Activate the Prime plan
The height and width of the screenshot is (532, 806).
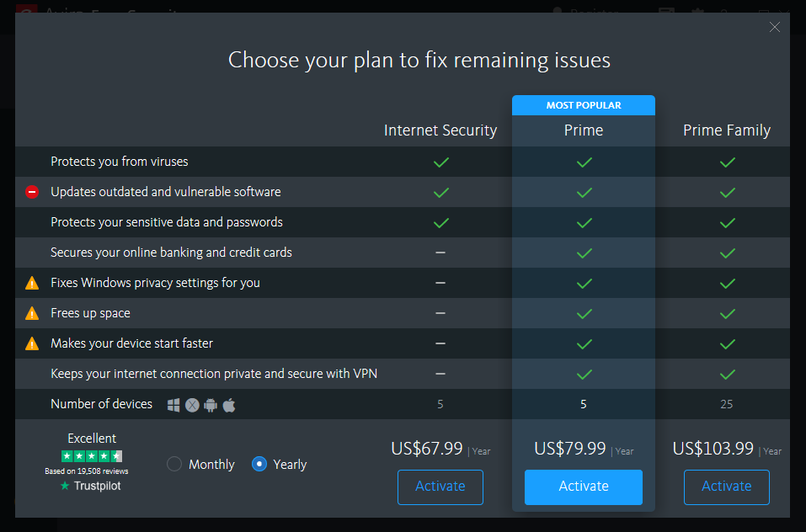(584, 487)
